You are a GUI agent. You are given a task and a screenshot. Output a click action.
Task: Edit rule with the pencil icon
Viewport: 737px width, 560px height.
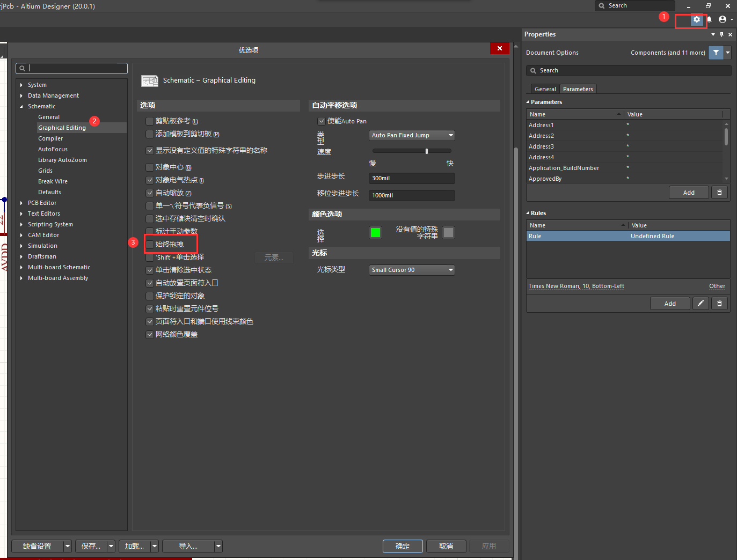(x=700, y=304)
